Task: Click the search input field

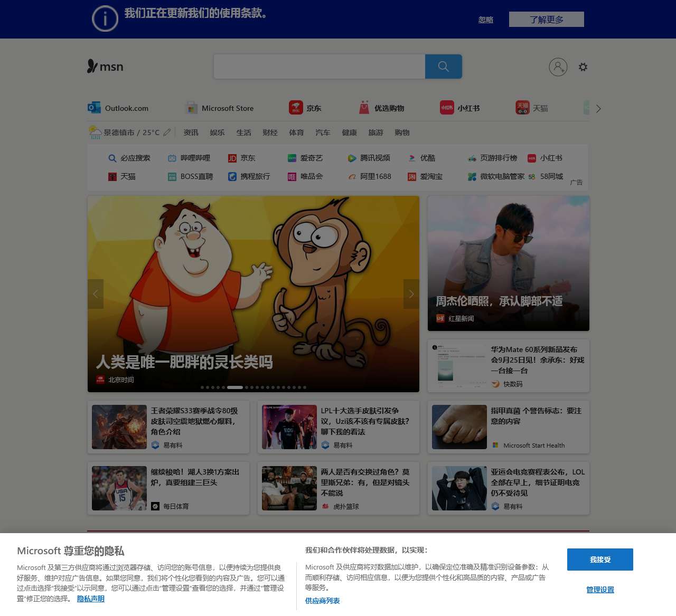Action: (319, 67)
